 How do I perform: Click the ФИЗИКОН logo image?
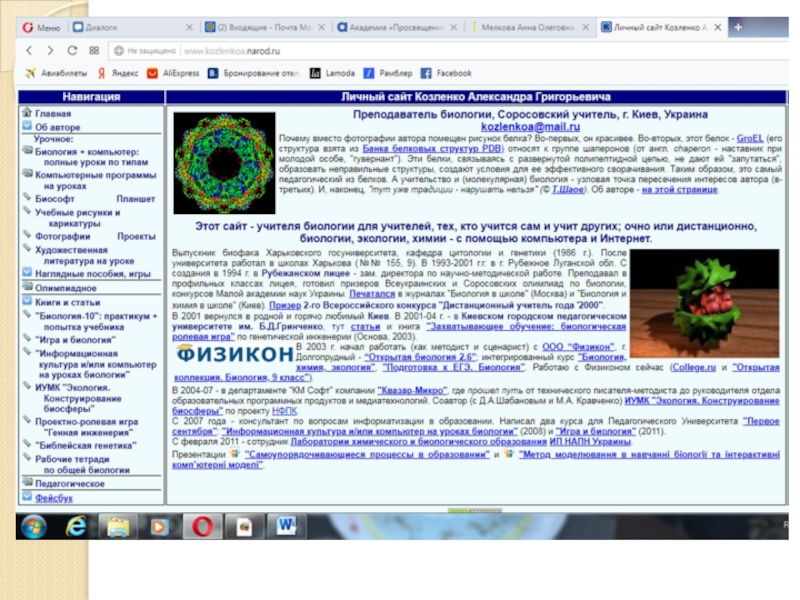(x=234, y=354)
